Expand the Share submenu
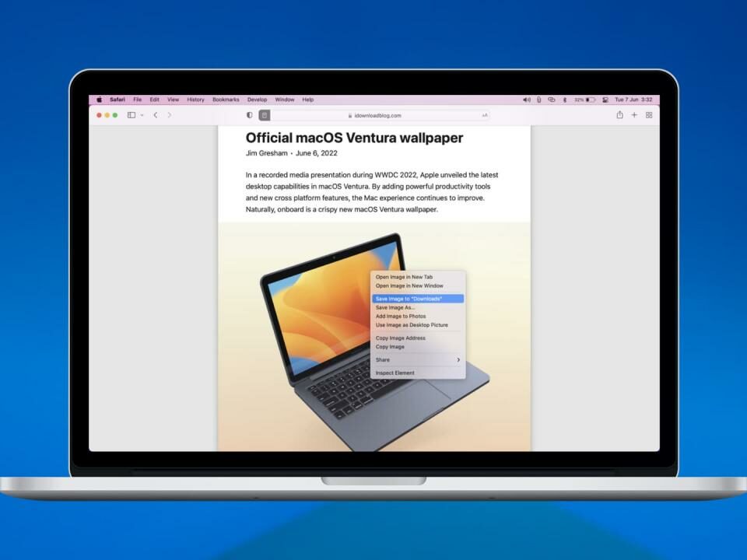747x560 pixels. coord(418,360)
